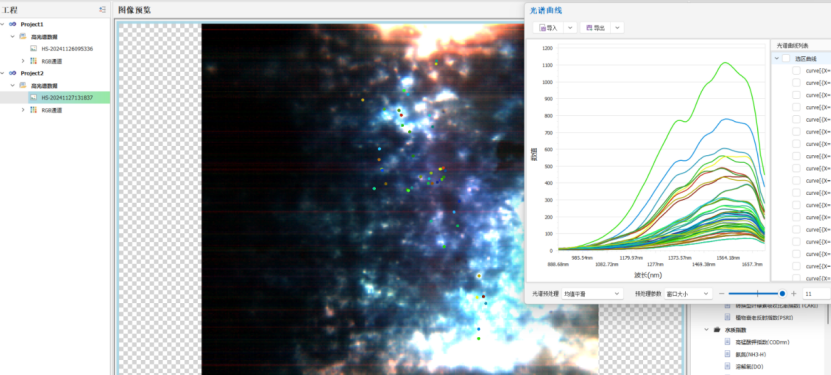Click the 高光谱数据 folder icon under Project2
The width and height of the screenshot is (831, 375).
coord(23,85)
